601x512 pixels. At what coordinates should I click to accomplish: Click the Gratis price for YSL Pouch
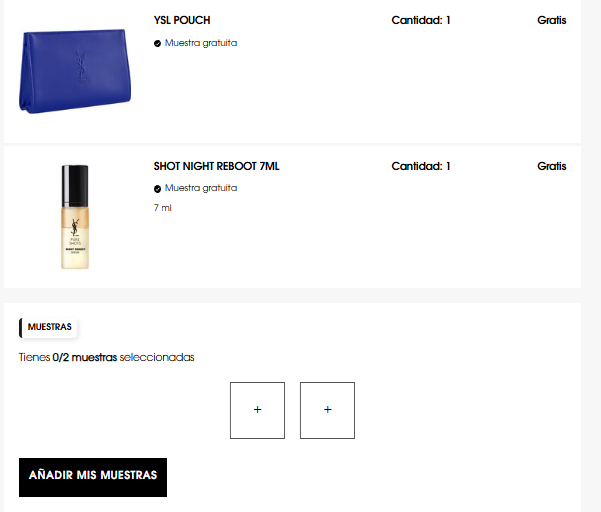point(552,20)
